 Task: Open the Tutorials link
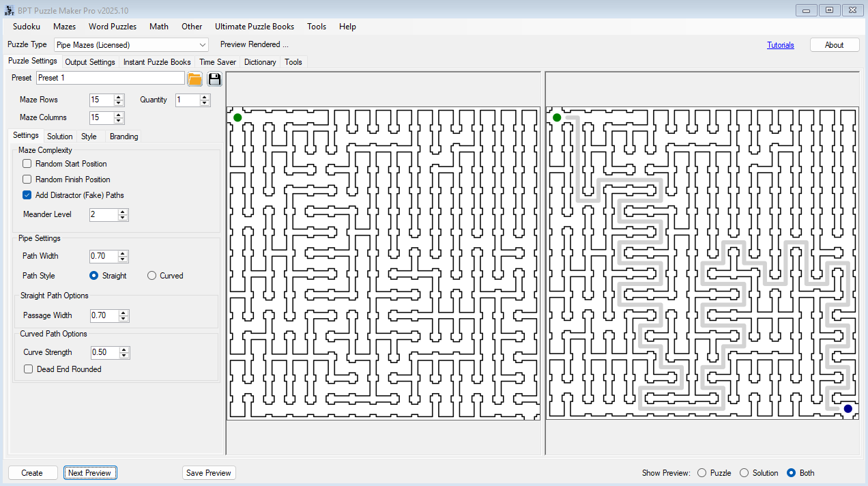[781, 45]
